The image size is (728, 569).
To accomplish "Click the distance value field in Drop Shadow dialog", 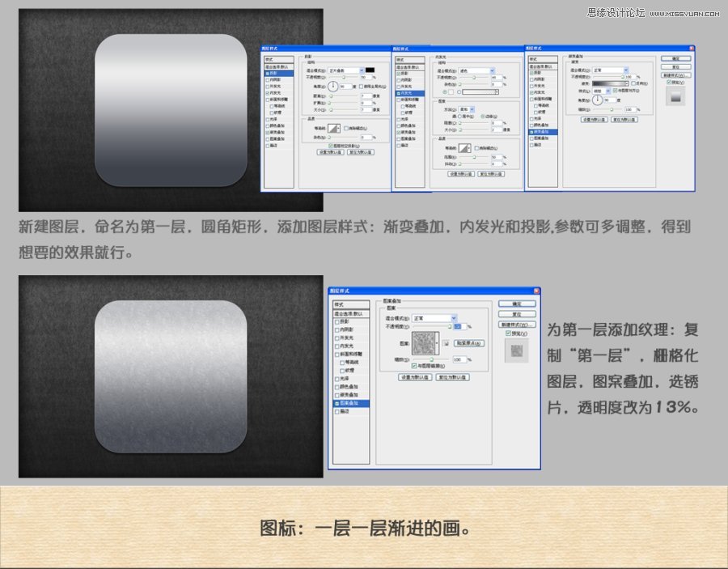I will pos(366,96).
